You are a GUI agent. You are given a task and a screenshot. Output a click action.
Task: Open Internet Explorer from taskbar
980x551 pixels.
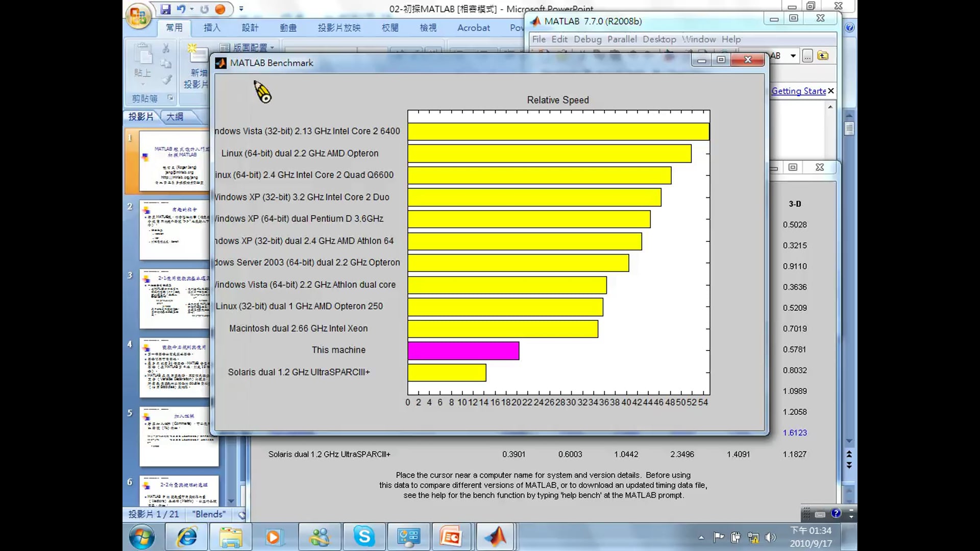pos(187,537)
